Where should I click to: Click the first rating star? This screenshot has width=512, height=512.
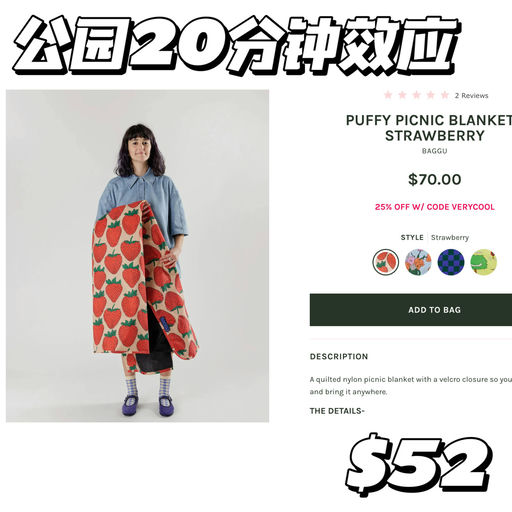coord(388,95)
